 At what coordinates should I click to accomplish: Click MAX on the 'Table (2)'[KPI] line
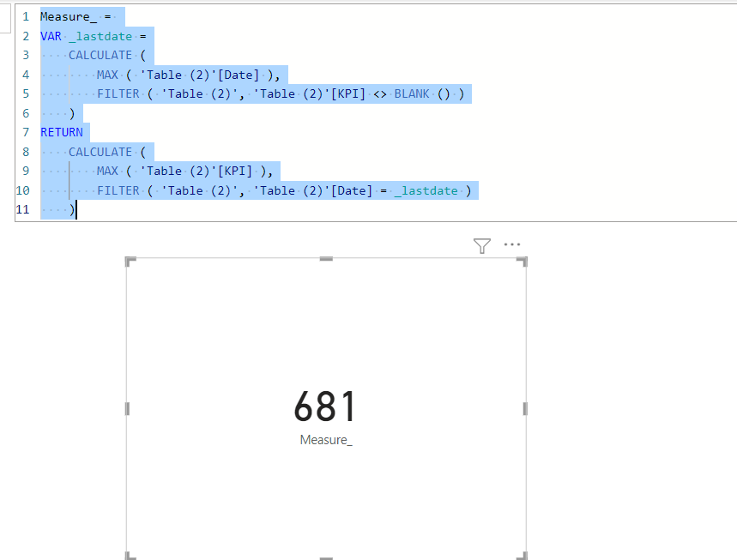(x=107, y=171)
